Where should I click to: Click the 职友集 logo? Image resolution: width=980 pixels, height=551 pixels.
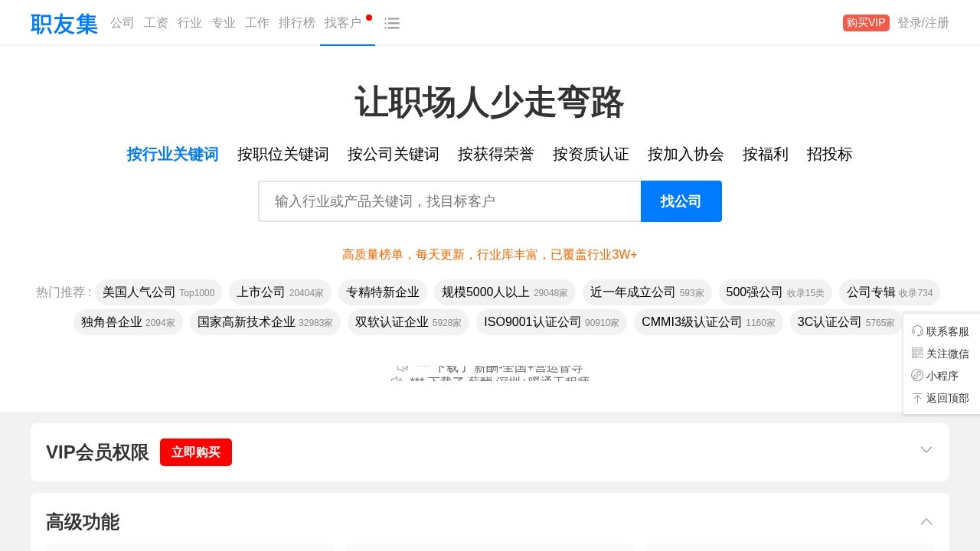tap(64, 23)
